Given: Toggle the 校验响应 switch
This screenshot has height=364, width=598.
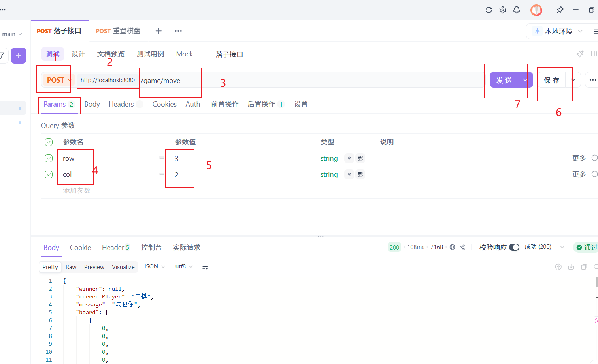Looking at the screenshot, I should click(x=514, y=247).
